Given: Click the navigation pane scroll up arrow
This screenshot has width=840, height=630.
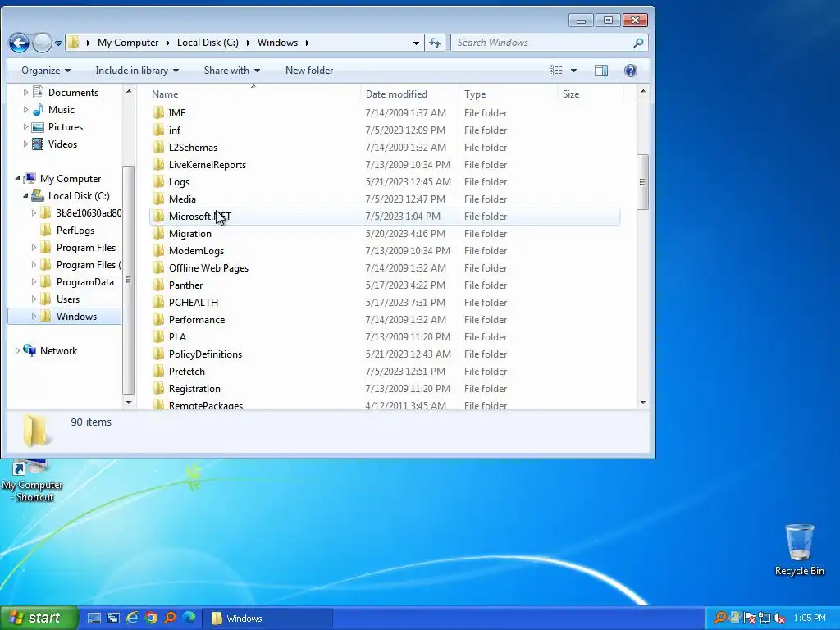Looking at the screenshot, I should tap(129, 92).
